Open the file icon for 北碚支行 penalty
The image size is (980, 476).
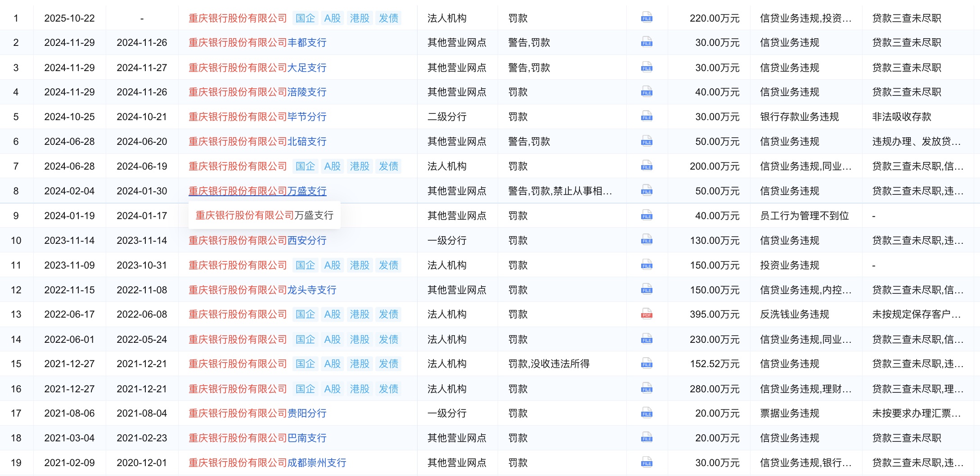coord(647,142)
